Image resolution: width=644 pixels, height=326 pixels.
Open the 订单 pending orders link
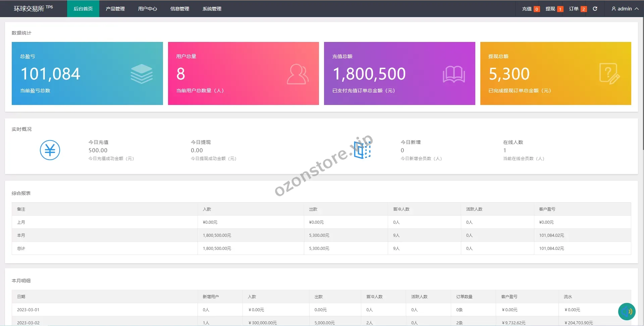point(577,9)
